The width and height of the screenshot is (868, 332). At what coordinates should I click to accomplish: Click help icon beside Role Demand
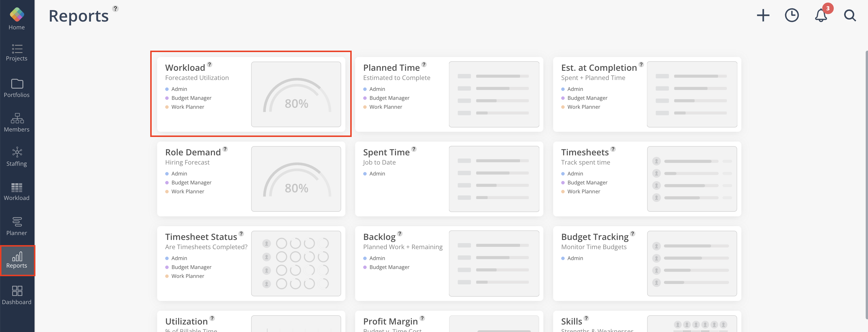tap(225, 149)
